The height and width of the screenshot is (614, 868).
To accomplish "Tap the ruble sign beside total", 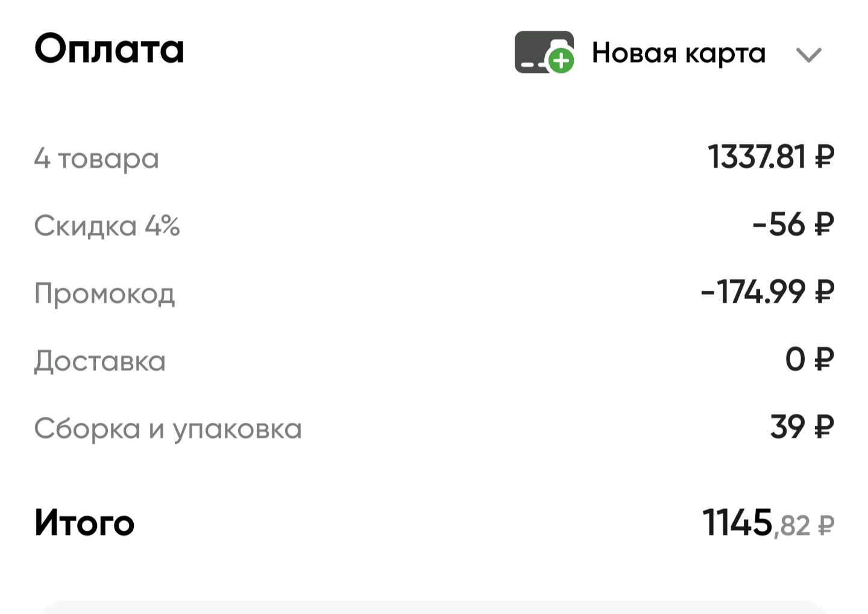I will coord(826,526).
